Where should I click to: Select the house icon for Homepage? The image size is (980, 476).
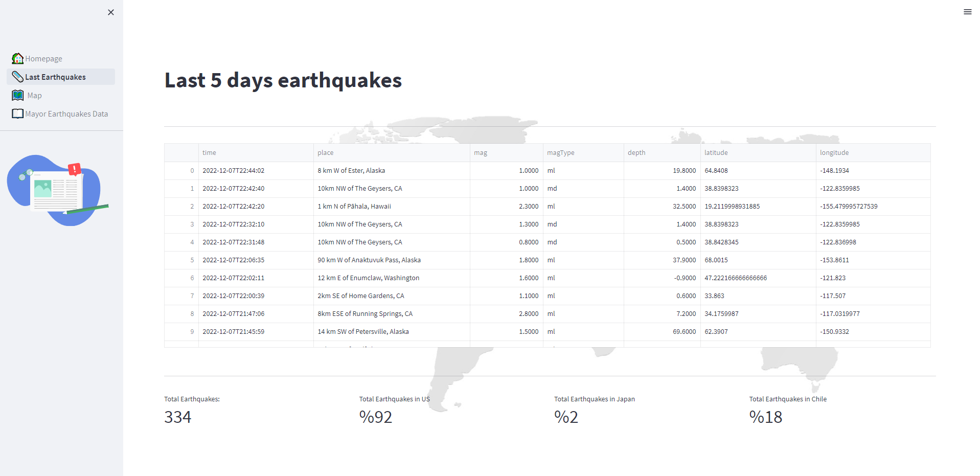coord(17,58)
